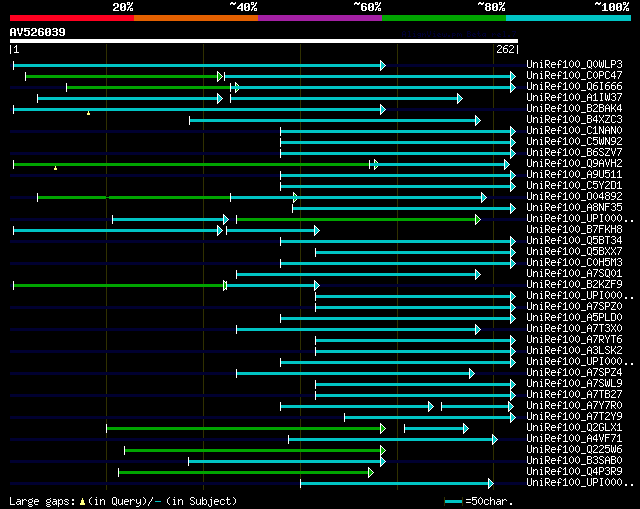Viewport: 640px width, 509px height.
Task: Click the short cyan segment in the Q2GLX1 row
Action: 436,428
